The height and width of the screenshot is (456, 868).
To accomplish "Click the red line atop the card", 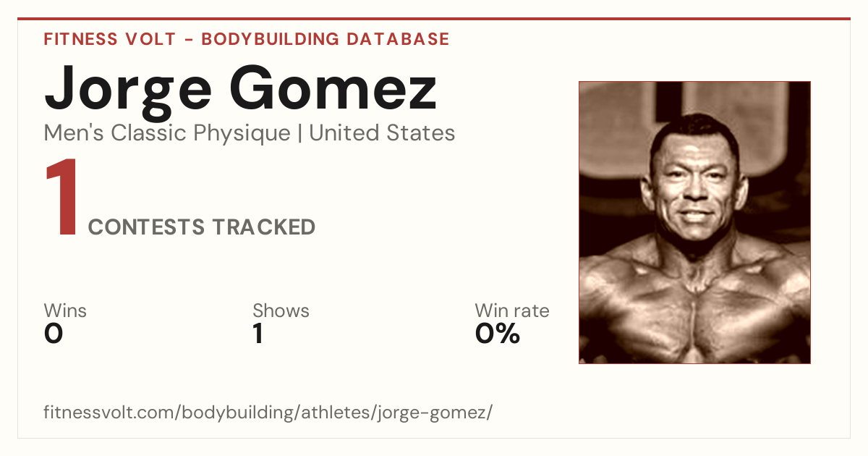I will click(x=434, y=19).
